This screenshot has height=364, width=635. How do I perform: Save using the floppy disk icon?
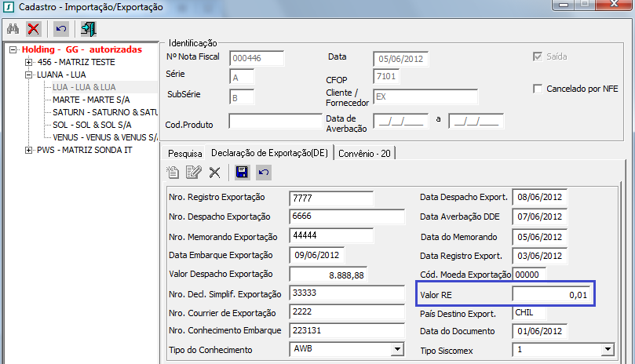242,172
